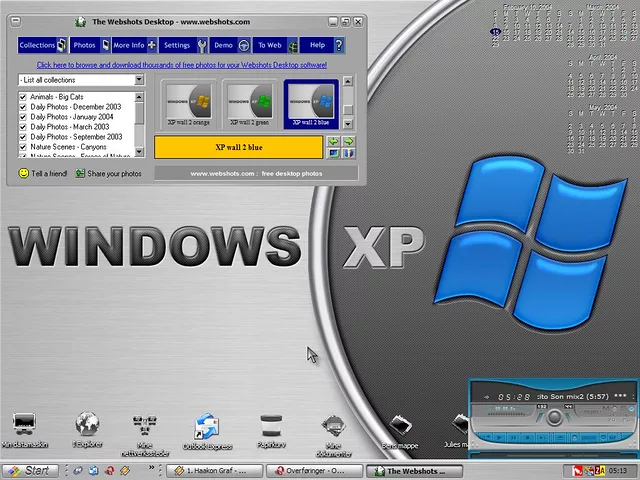Image resolution: width=640 pixels, height=480 pixels.
Task: Click the red system tray icon
Action: click(577, 471)
